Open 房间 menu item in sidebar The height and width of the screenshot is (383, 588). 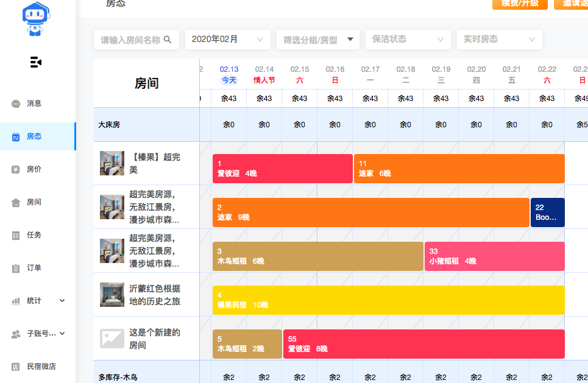(38, 202)
